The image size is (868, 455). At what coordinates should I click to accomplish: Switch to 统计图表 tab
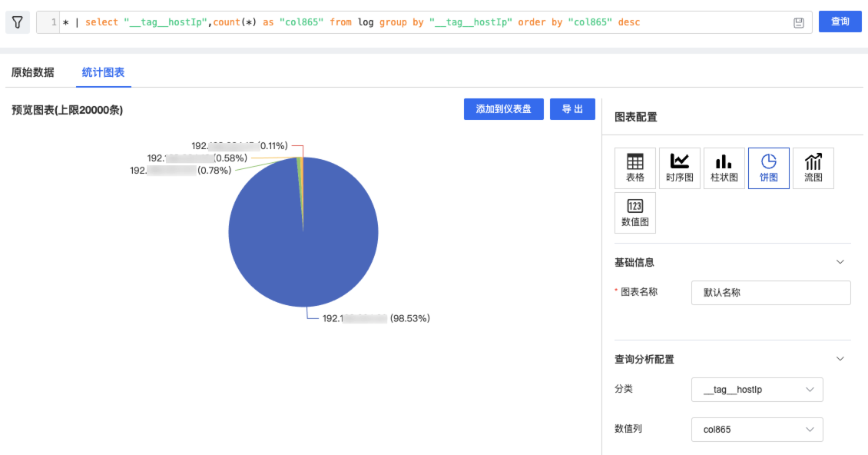point(103,72)
